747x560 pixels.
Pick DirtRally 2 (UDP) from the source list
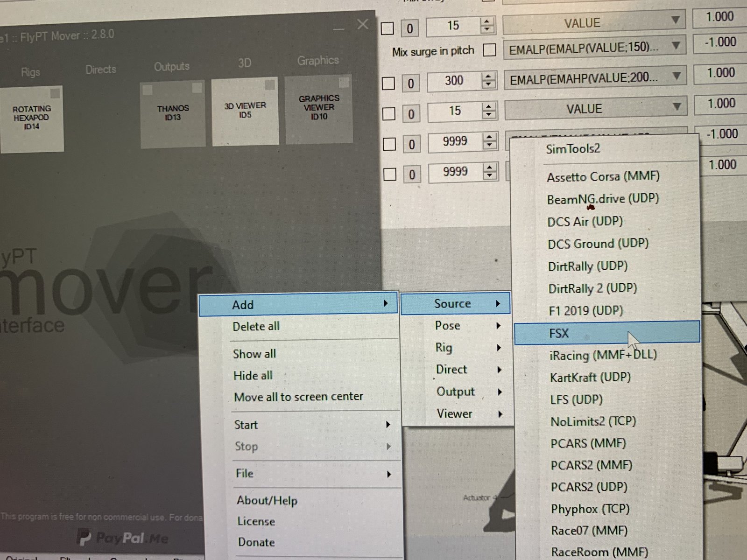(x=593, y=288)
